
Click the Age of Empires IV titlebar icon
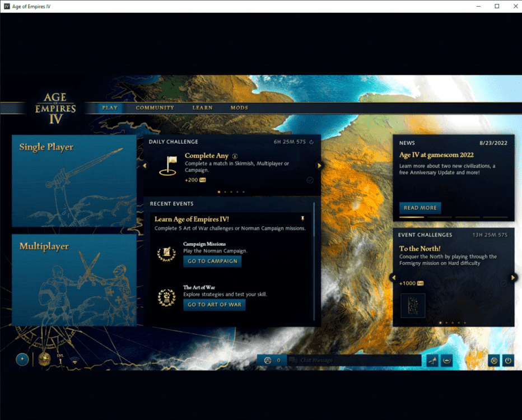[6, 6]
